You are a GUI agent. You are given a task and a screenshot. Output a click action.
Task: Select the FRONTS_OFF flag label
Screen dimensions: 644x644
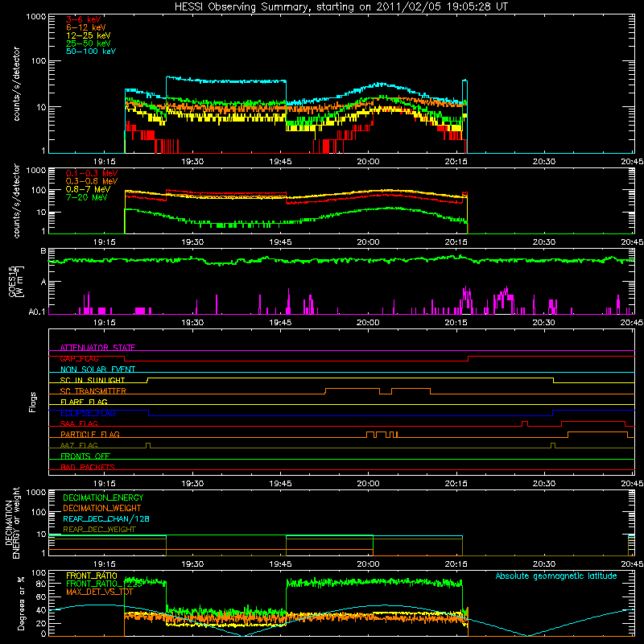(85, 456)
